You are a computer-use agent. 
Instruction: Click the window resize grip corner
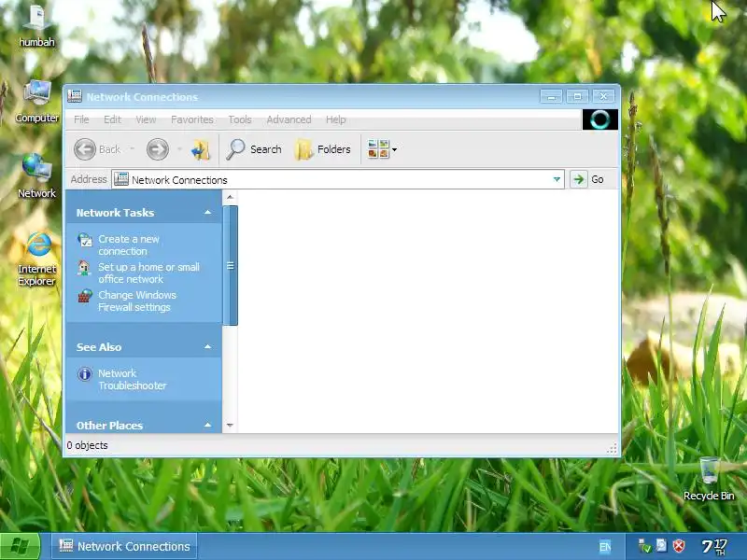click(613, 449)
